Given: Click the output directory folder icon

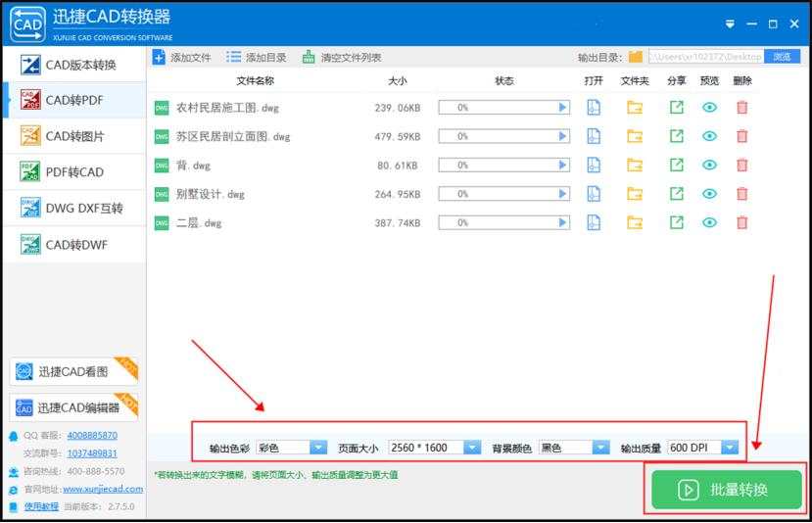Looking at the screenshot, I should click(636, 57).
